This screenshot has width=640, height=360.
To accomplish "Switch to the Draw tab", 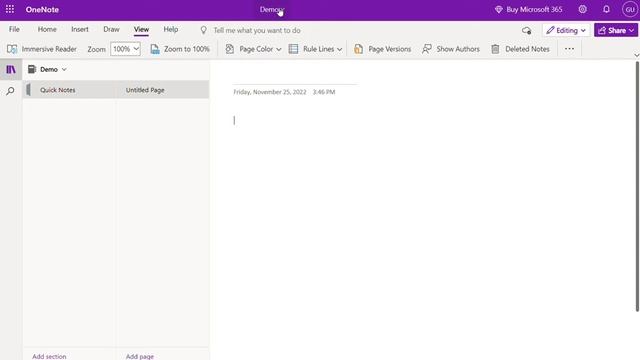I will [111, 29].
